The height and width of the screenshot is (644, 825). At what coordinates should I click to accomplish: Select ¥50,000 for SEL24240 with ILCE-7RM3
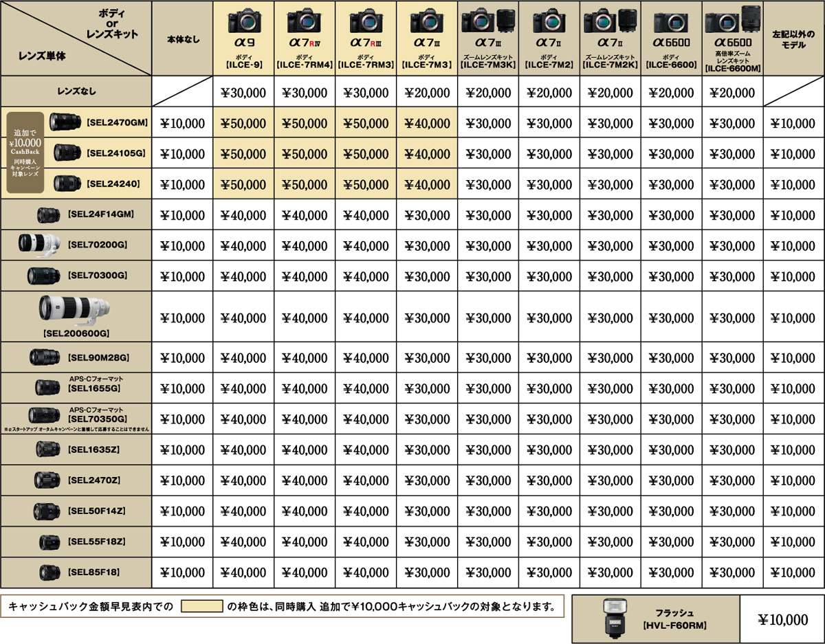click(366, 185)
